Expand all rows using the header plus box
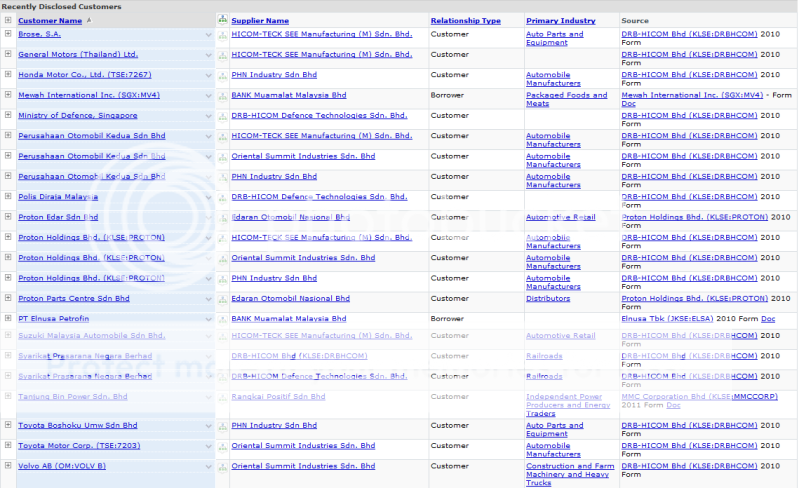 click(x=8, y=20)
